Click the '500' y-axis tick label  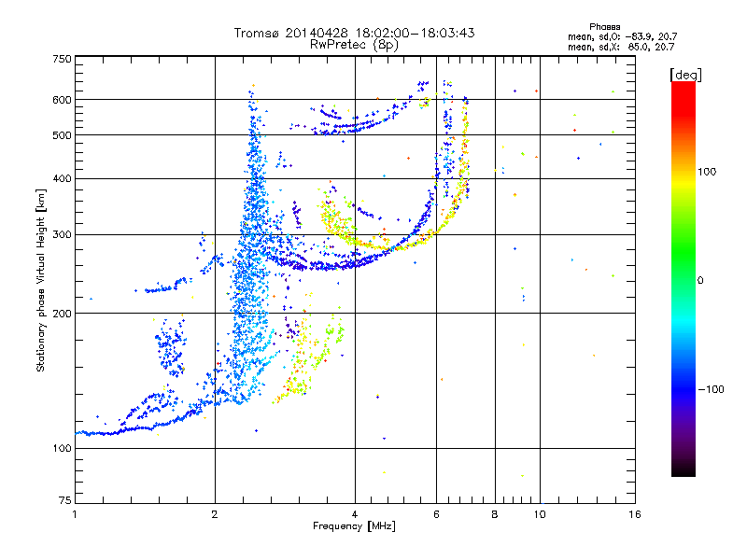point(62,135)
